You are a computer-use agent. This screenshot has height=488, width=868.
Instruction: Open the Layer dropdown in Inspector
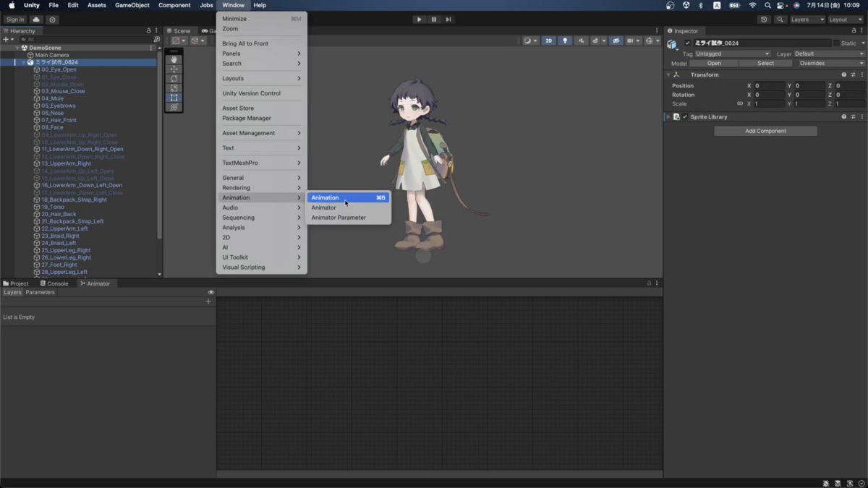pos(829,53)
